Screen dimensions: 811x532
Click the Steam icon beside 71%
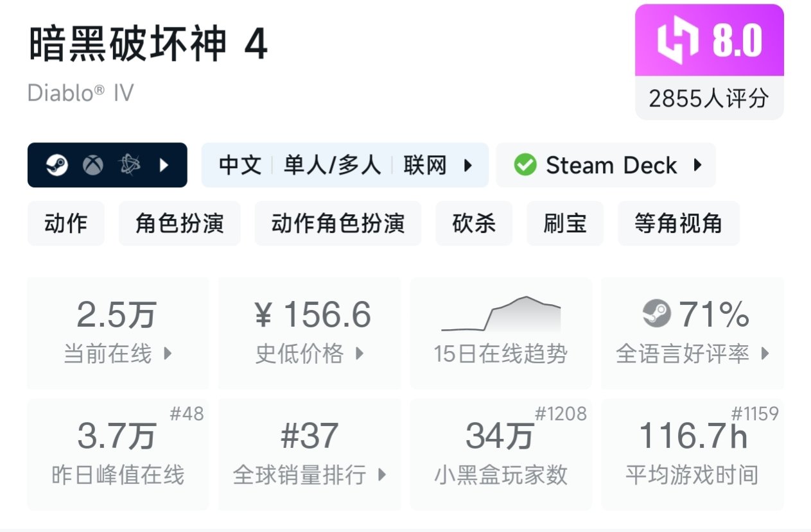[x=656, y=314]
